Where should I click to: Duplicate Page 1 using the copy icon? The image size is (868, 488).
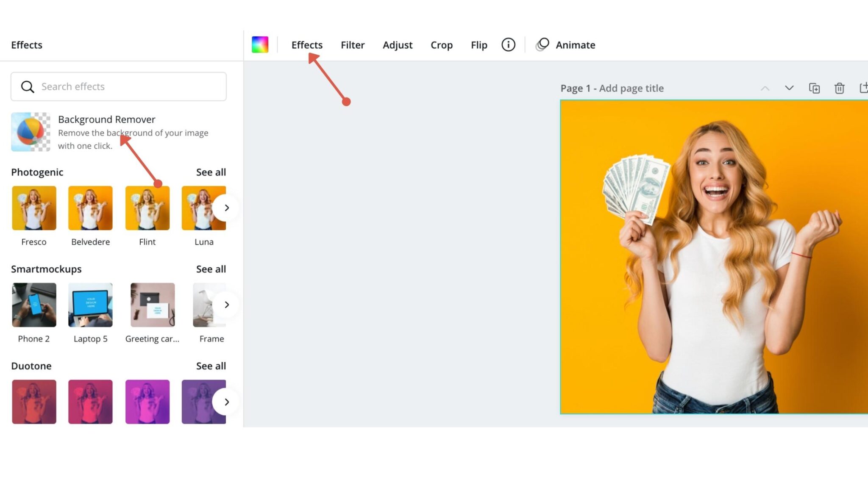pyautogui.click(x=814, y=88)
